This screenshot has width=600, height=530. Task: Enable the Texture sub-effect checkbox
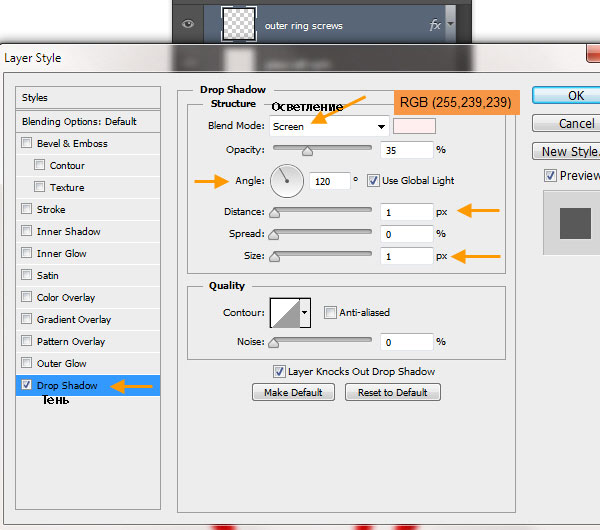pos(39,187)
